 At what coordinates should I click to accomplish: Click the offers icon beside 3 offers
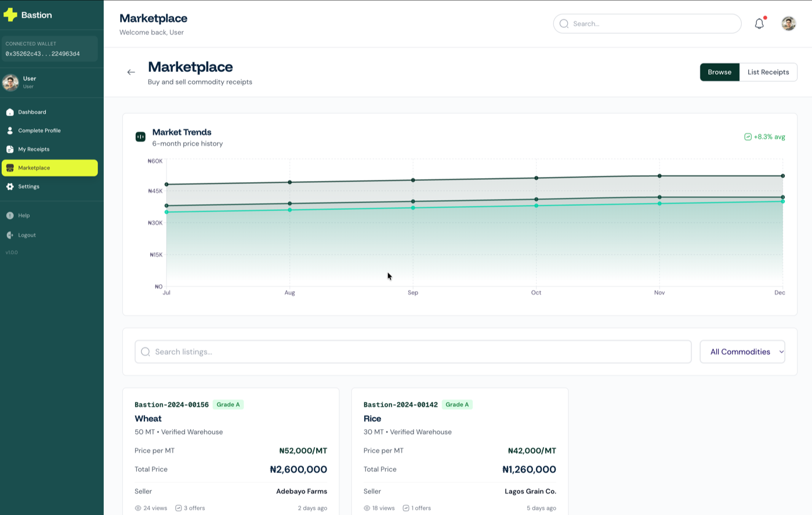179,508
